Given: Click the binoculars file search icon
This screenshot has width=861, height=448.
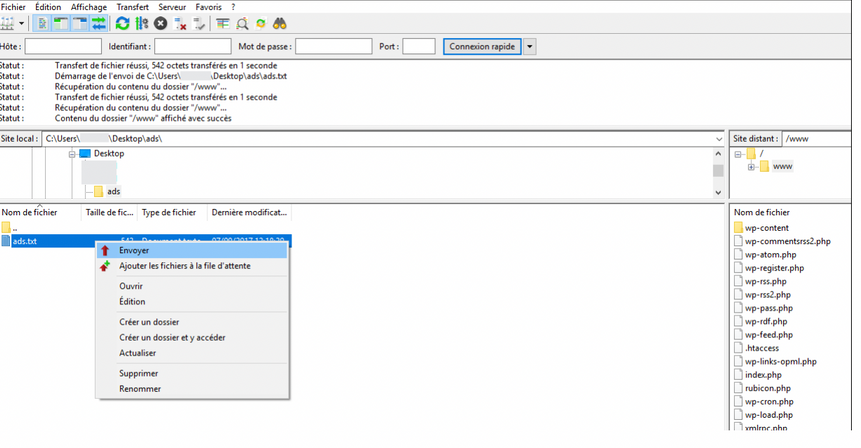Looking at the screenshot, I should click(281, 23).
